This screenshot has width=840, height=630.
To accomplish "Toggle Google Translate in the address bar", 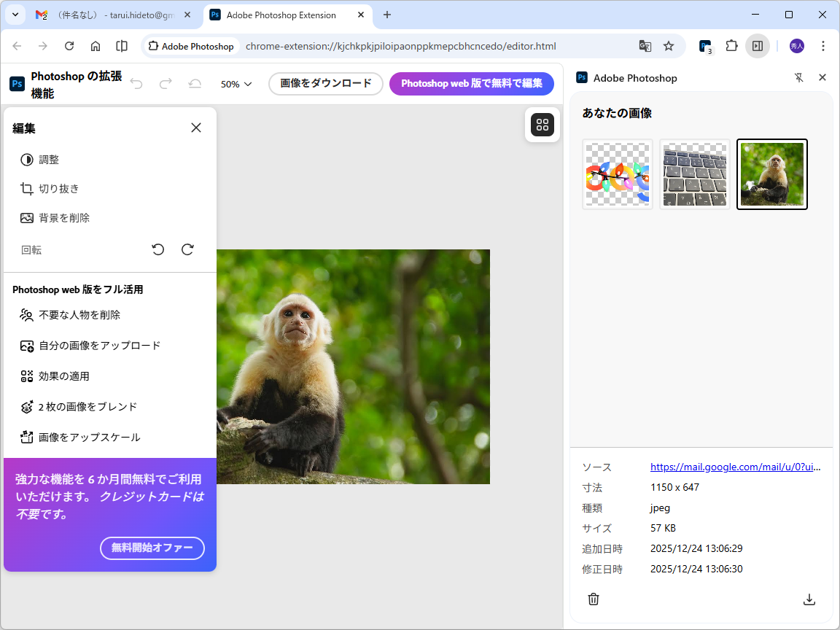I will (x=645, y=46).
